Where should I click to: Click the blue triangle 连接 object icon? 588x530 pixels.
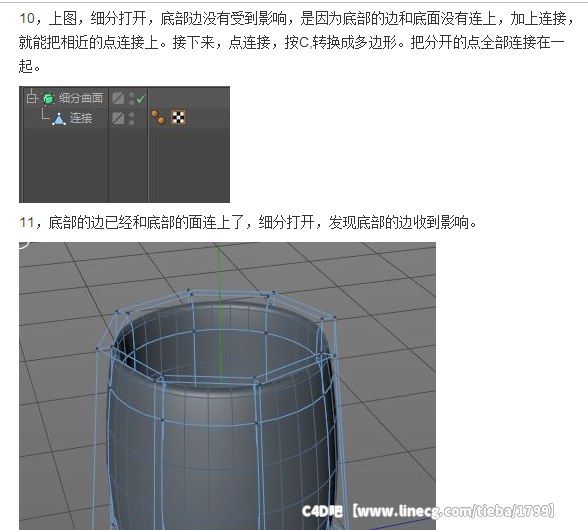click(x=59, y=119)
